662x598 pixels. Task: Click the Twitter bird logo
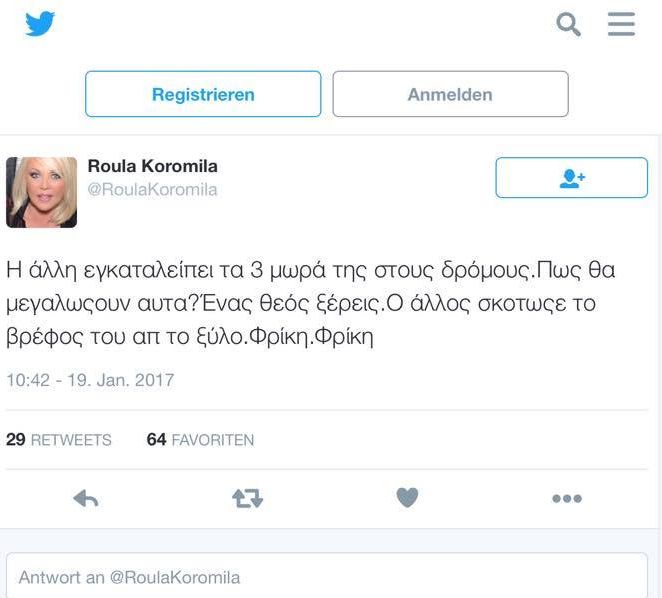[x=40, y=24]
